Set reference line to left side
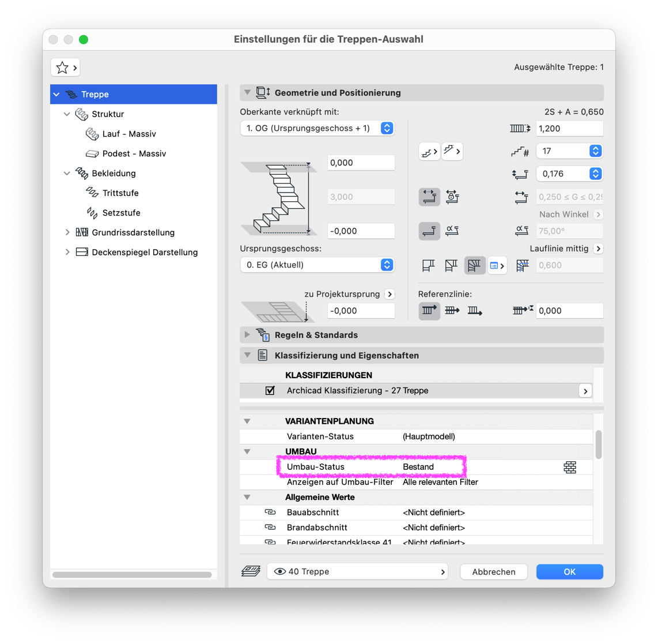The width and height of the screenshot is (658, 644). [429, 311]
